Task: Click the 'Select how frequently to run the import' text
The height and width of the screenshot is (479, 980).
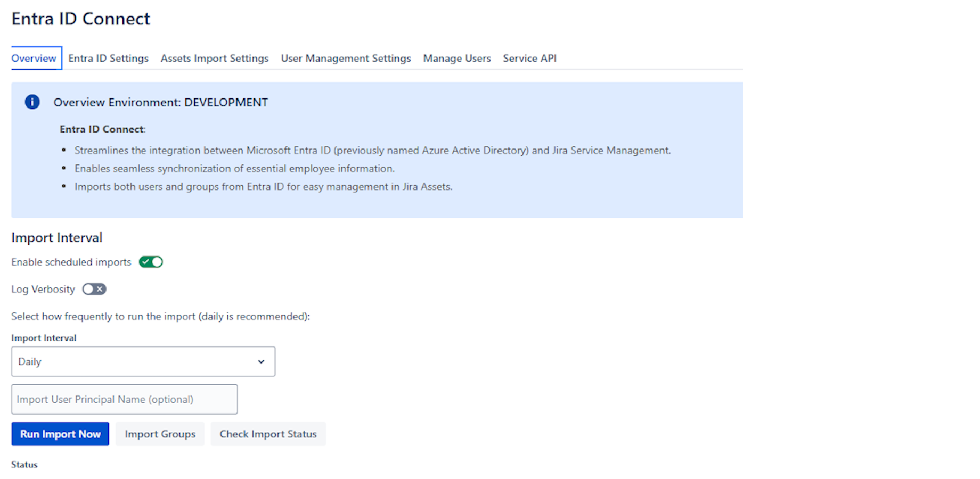Action: tap(161, 316)
